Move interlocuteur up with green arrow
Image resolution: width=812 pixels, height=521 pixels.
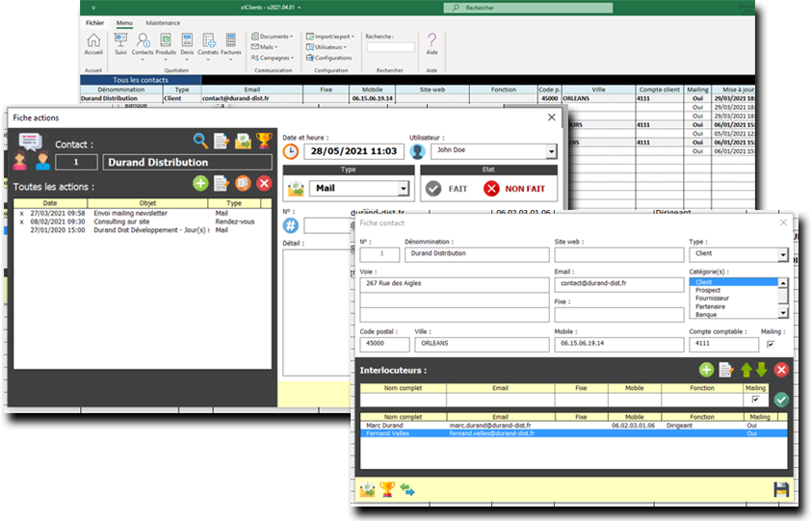point(747,370)
